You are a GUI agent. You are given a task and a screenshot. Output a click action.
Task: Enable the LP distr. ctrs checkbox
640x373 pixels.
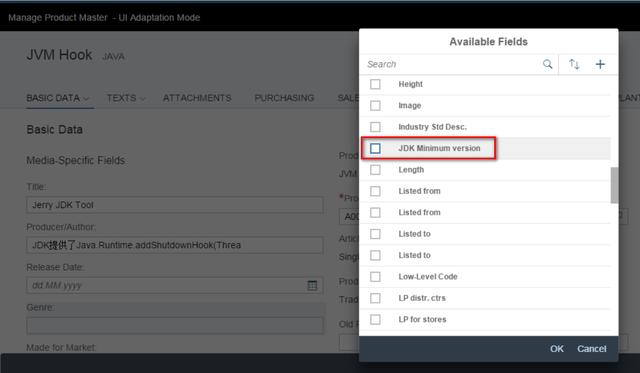click(x=375, y=298)
